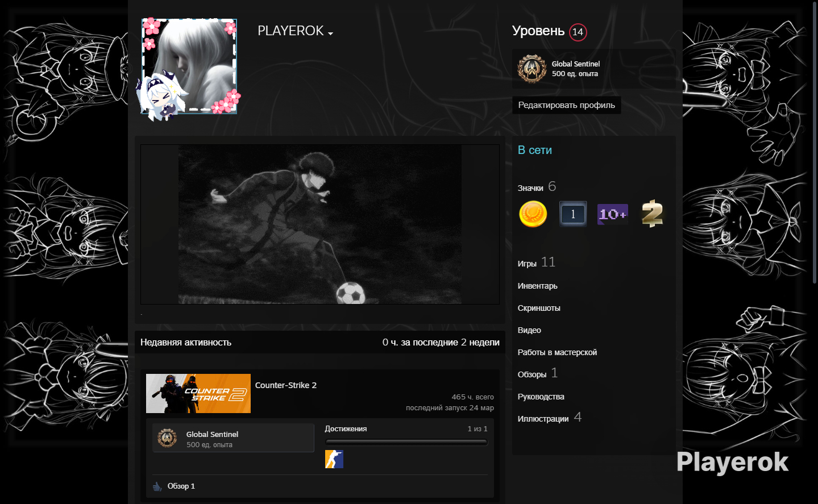Click the Counter-Strike 2 achievement icon

pyautogui.click(x=334, y=459)
